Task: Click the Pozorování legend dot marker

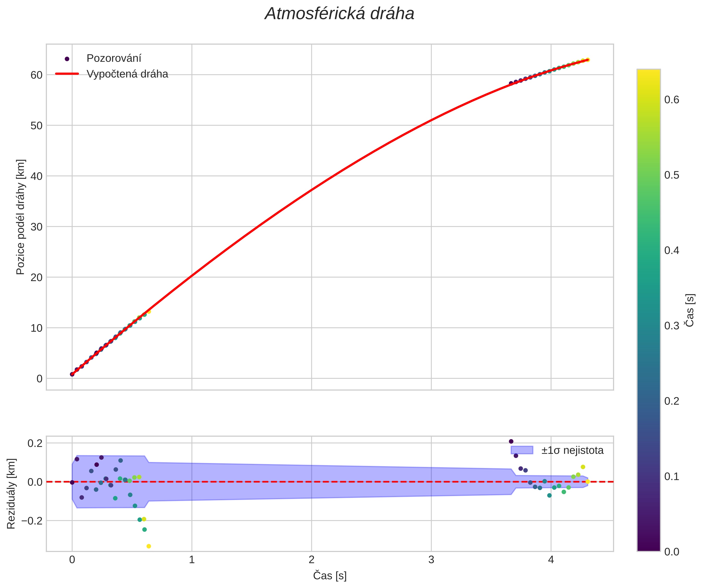Action: 67,59
